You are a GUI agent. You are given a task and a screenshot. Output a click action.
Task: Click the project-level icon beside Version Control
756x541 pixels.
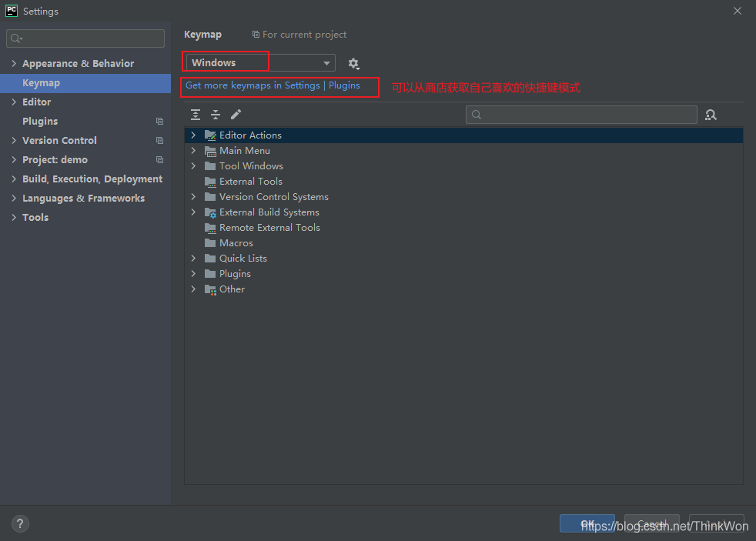click(159, 141)
